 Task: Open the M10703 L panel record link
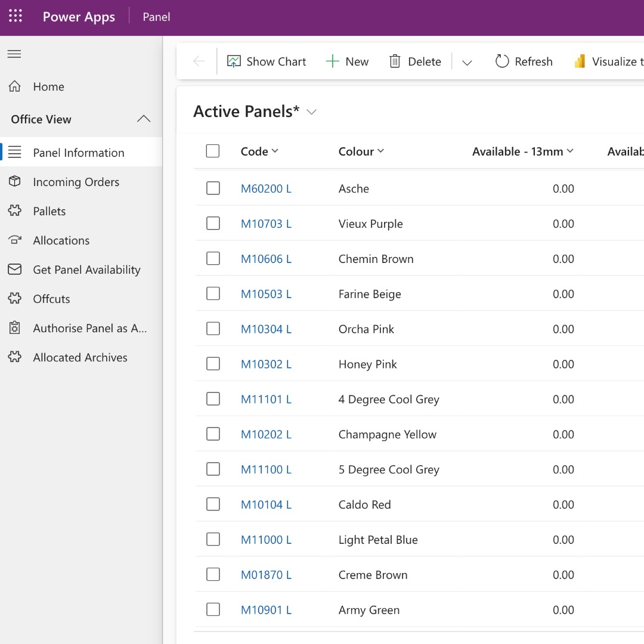click(266, 224)
